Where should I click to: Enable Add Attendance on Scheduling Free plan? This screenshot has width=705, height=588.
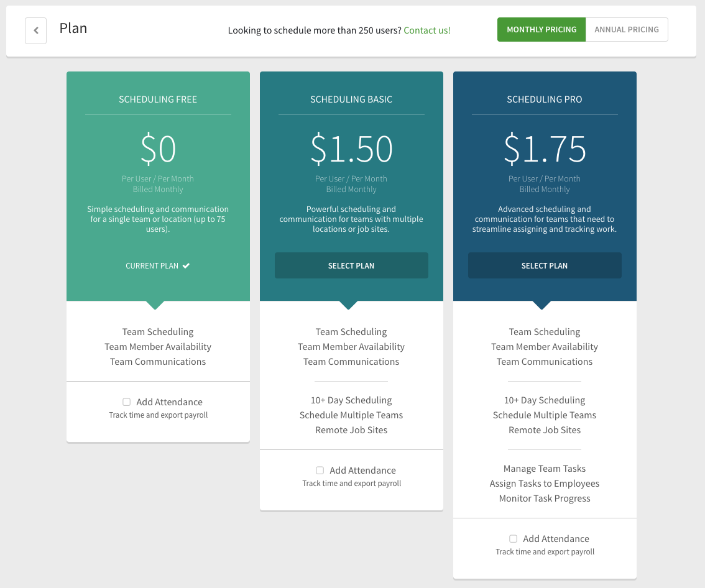click(x=126, y=402)
